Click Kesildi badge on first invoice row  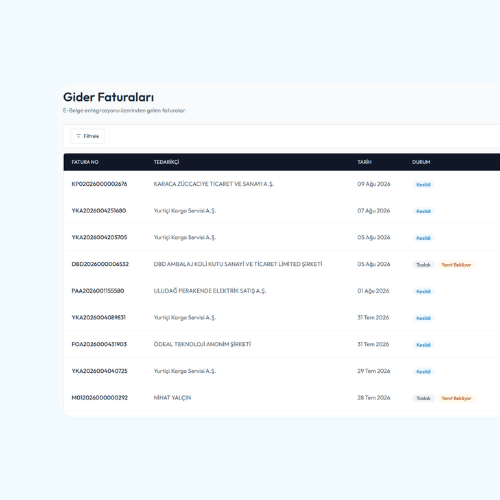pyautogui.click(x=423, y=184)
